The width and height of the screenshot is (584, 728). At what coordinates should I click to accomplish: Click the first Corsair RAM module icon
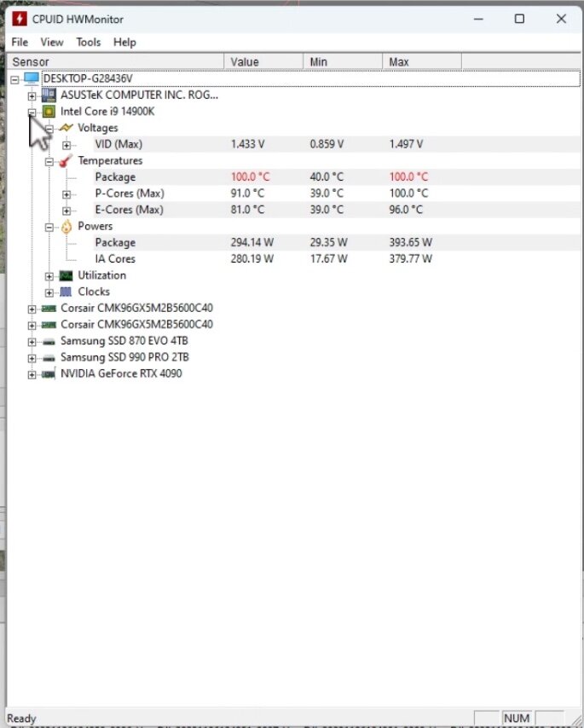[49, 309]
